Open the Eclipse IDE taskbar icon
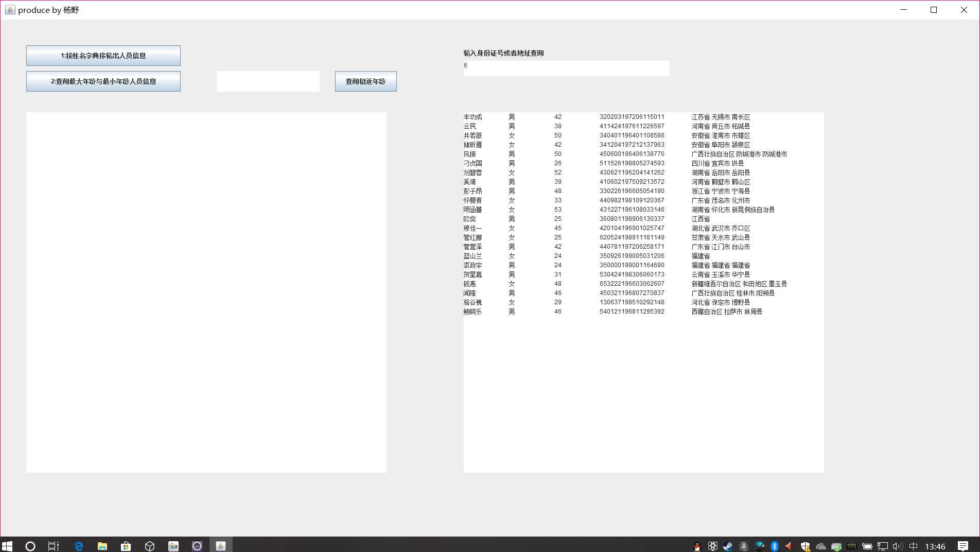The width and height of the screenshot is (980, 552). [x=197, y=546]
